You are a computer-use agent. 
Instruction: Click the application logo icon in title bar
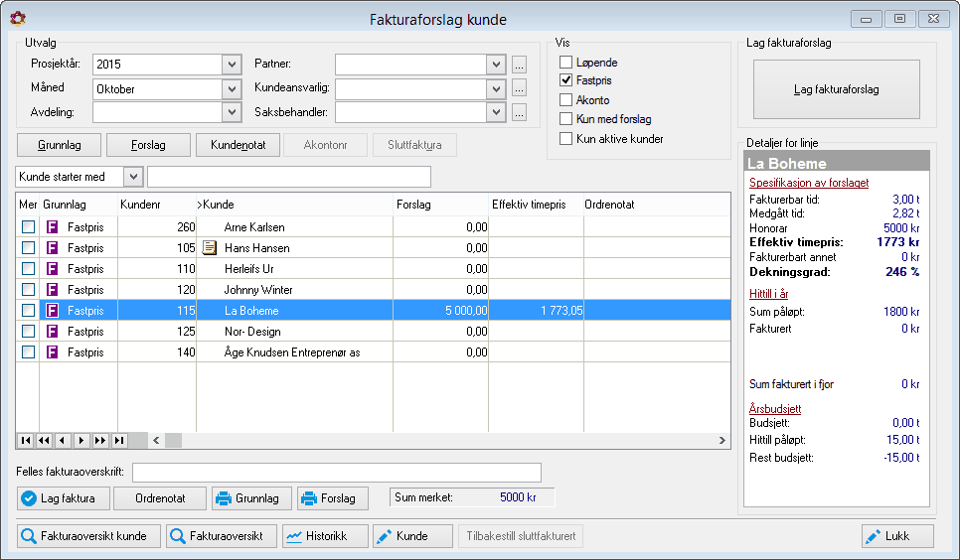click(18, 18)
